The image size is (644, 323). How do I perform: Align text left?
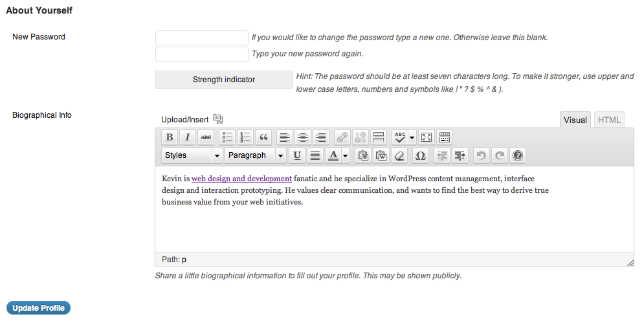tap(285, 137)
